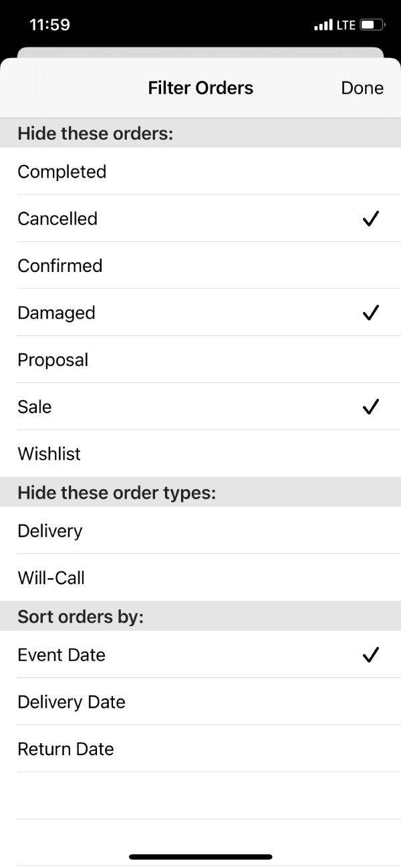401x868 pixels.
Task: Uncheck the Sale checkmark icon
Action: [371, 406]
